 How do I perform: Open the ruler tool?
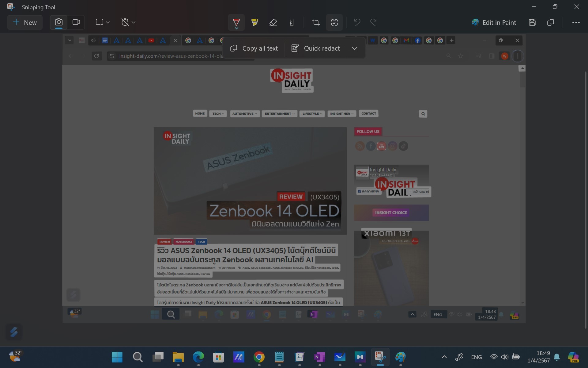coord(291,22)
